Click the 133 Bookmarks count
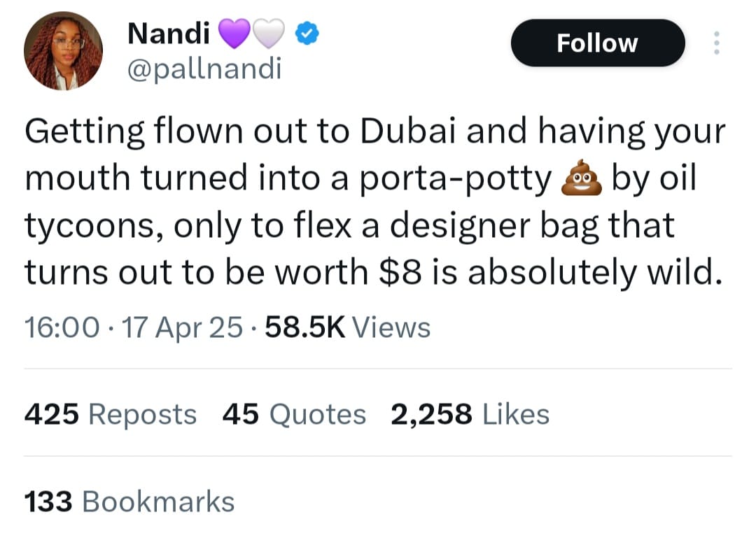756x540 pixels. [129, 502]
